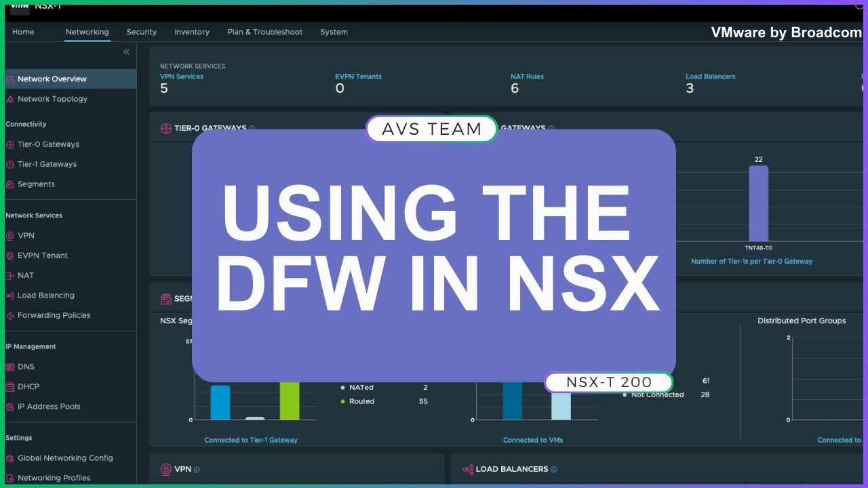Image resolution: width=868 pixels, height=488 pixels.
Task: Follow the NAT Rules link
Action: 527,77
